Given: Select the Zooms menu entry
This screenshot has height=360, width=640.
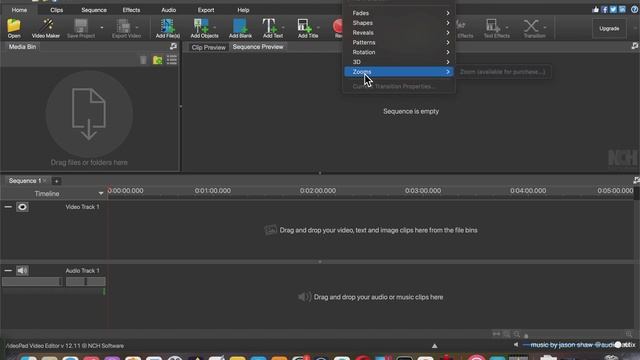Looking at the screenshot, I should (x=399, y=72).
